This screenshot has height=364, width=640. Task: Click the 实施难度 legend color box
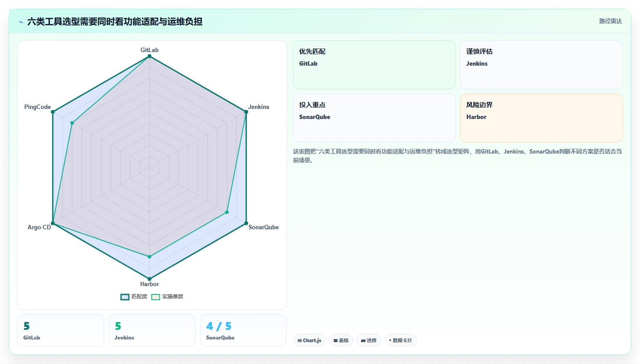155,297
